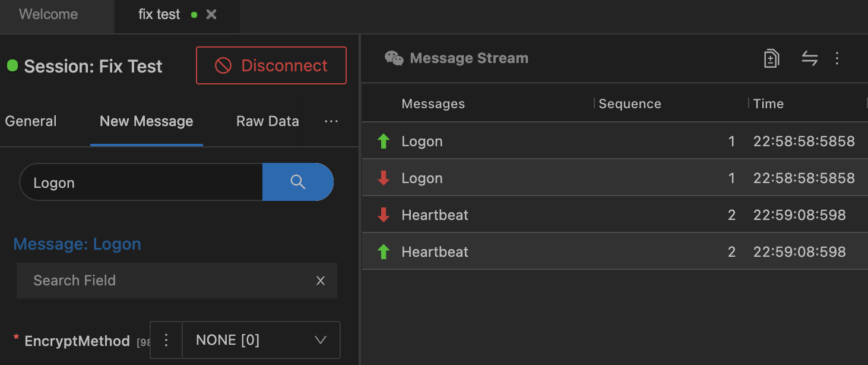The height and width of the screenshot is (365, 868).
Task: Click the message diff document icon
Action: [x=771, y=58]
